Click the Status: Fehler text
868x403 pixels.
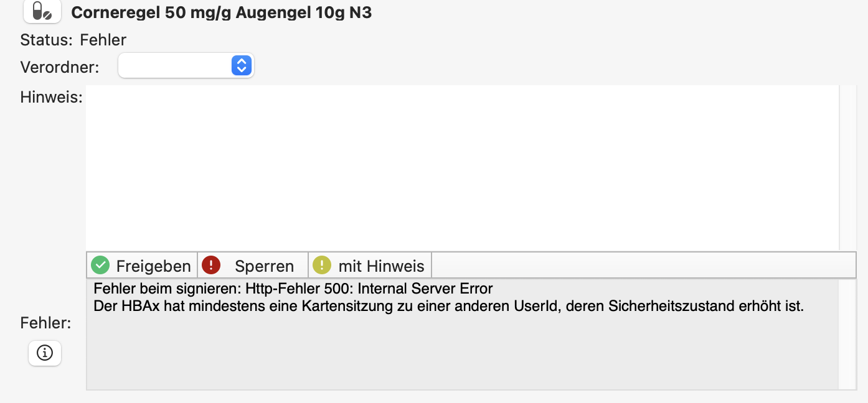click(x=73, y=40)
